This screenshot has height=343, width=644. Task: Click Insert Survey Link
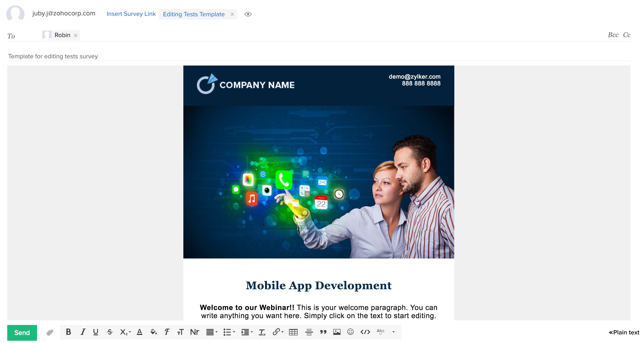click(131, 14)
